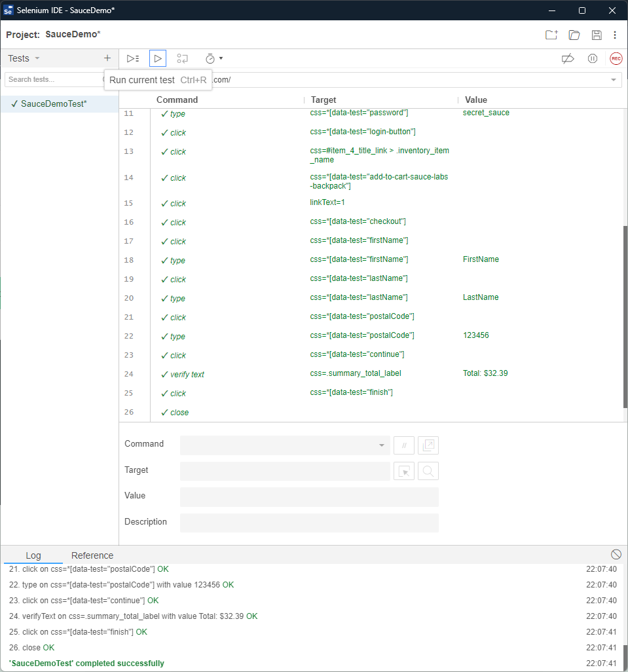The height and width of the screenshot is (672, 628).
Task: Click the Command column header
Action: pyautogui.click(x=177, y=100)
